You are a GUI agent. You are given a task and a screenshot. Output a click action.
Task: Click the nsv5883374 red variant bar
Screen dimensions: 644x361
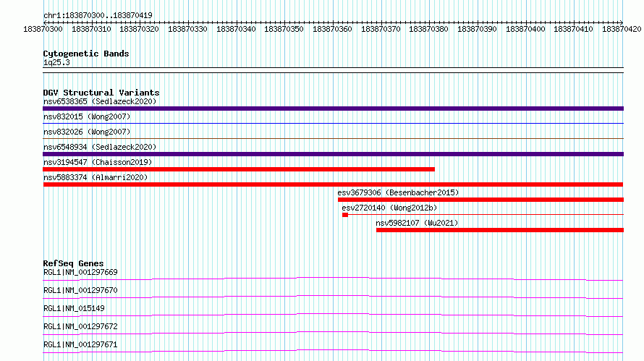333,184
